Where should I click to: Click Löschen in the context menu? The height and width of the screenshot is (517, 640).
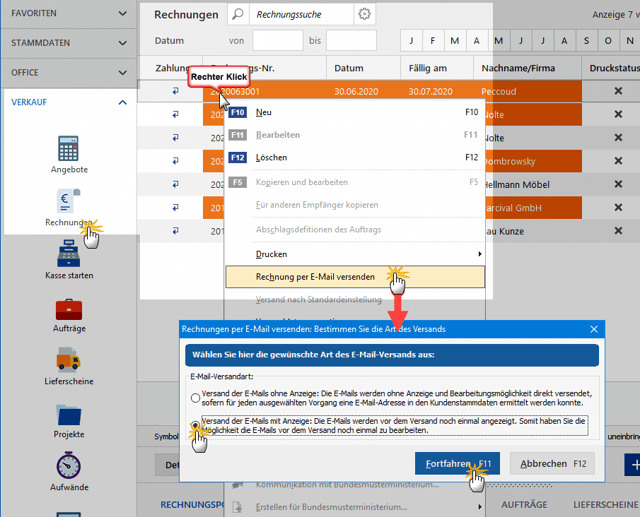tap(271, 157)
